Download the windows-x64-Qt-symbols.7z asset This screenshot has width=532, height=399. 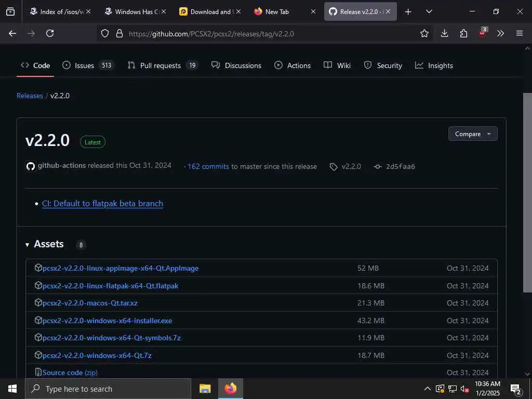click(112, 338)
